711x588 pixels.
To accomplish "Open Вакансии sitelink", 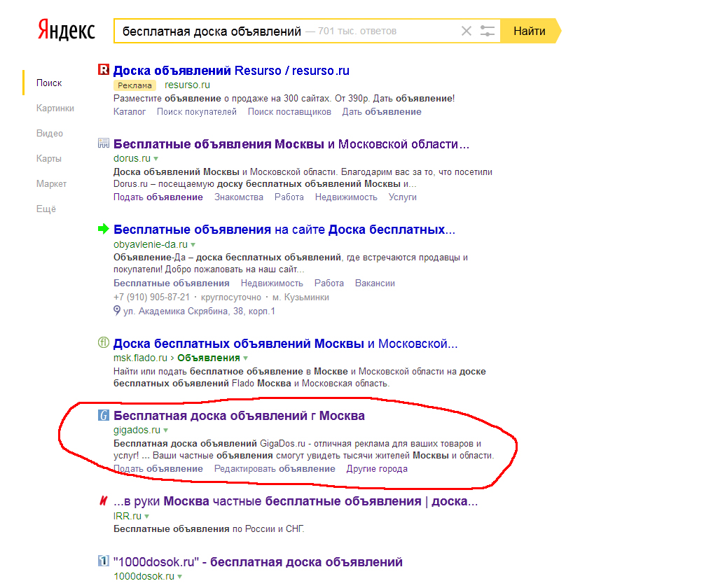I will (x=375, y=283).
